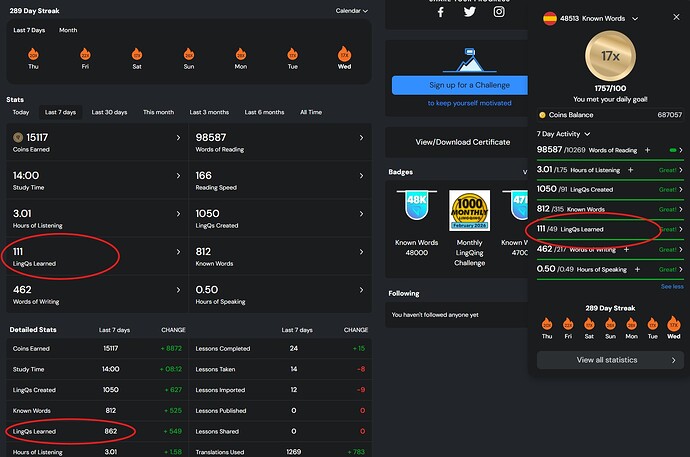The image size is (690, 457).
Task: Click Friday's flame in the main streak calendar
Action: 85,54
